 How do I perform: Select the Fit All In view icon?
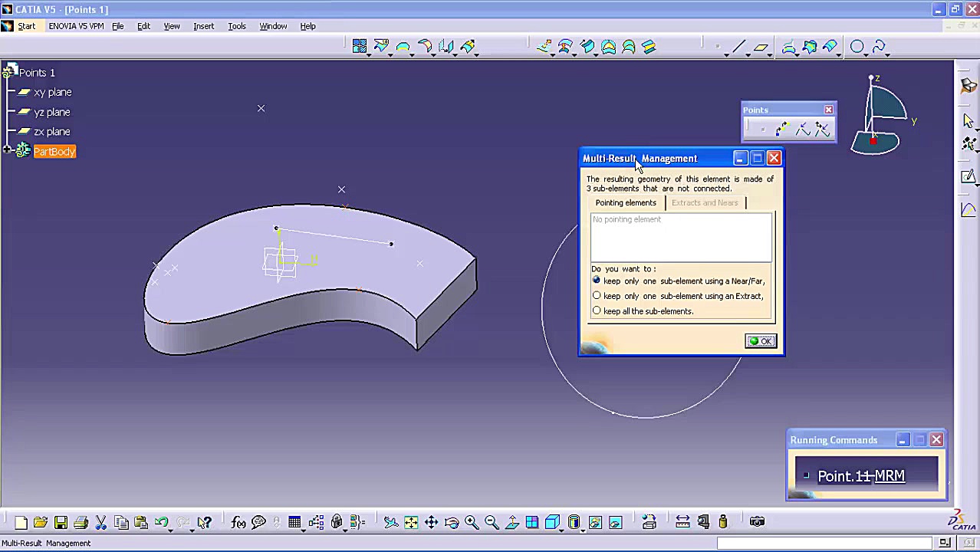411,523
